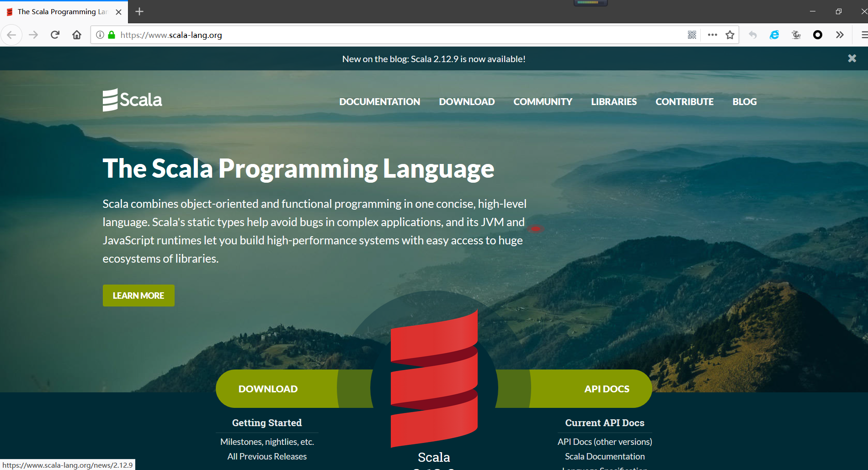Click the QR-grid icon in the address bar

coord(692,35)
